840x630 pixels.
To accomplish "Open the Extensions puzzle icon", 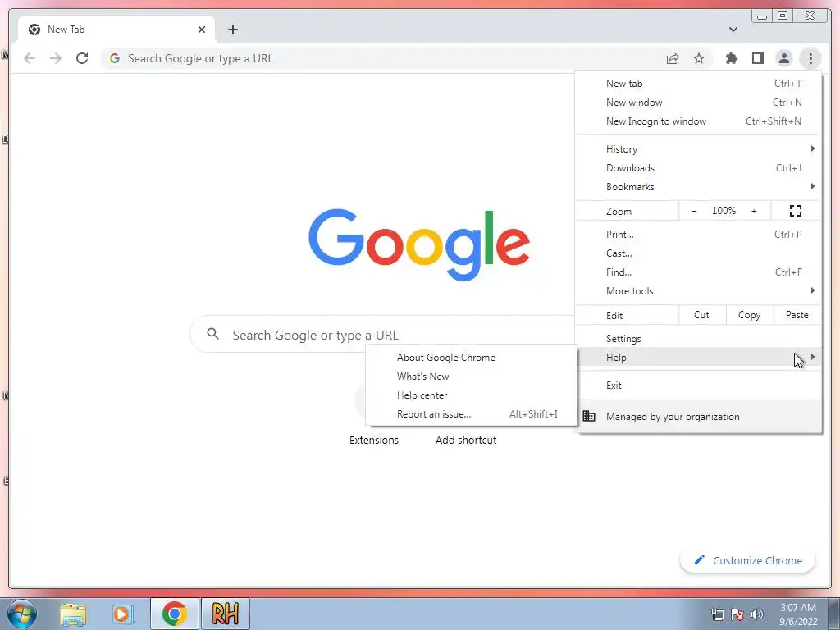I will click(x=731, y=58).
